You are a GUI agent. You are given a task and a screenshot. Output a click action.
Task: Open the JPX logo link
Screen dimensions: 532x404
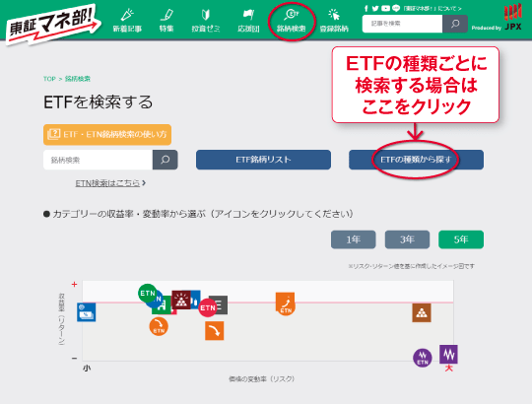click(x=512, y=17)
